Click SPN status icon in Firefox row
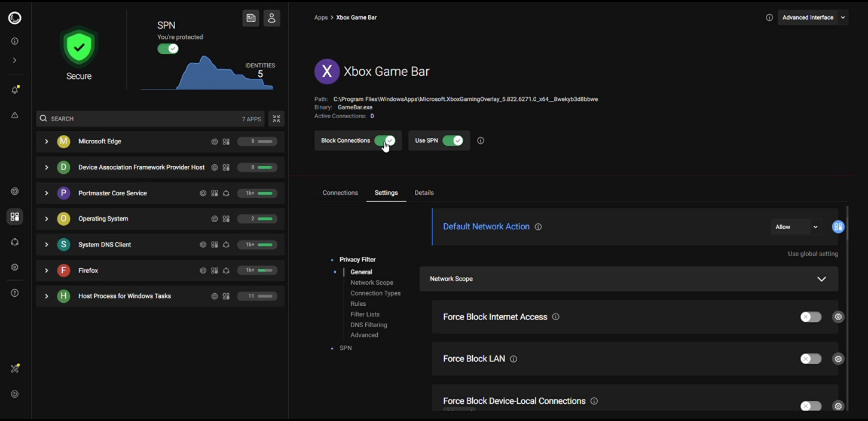Viewport: 868px width, 421px height. [226, 271]
